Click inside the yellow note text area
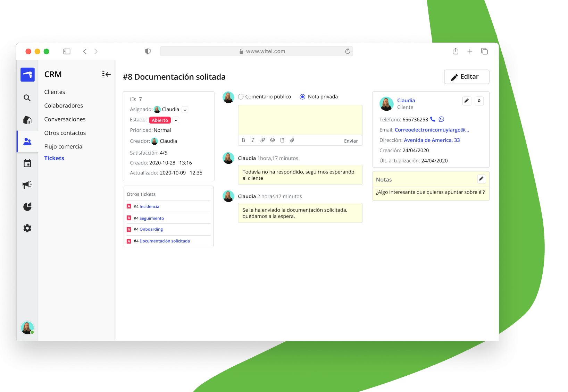The height and width of the screenshot is (392, 568). pyautogui.click(x=300, y=120)
